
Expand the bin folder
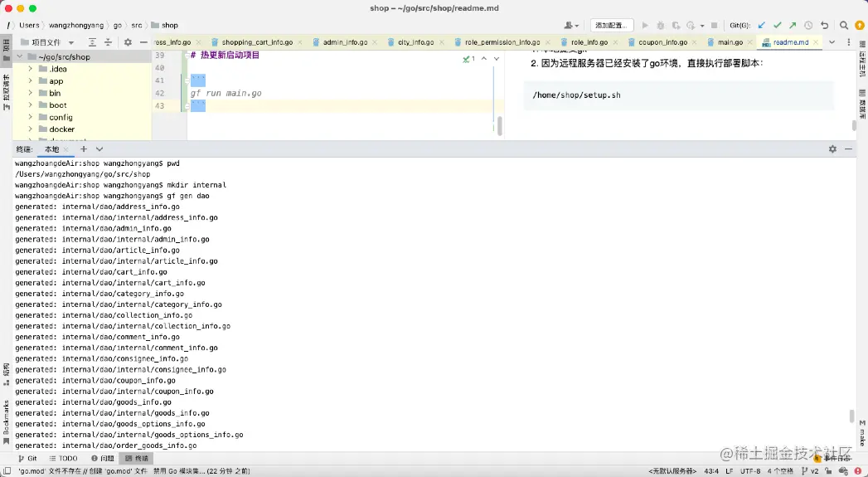(x=31, y=93)
